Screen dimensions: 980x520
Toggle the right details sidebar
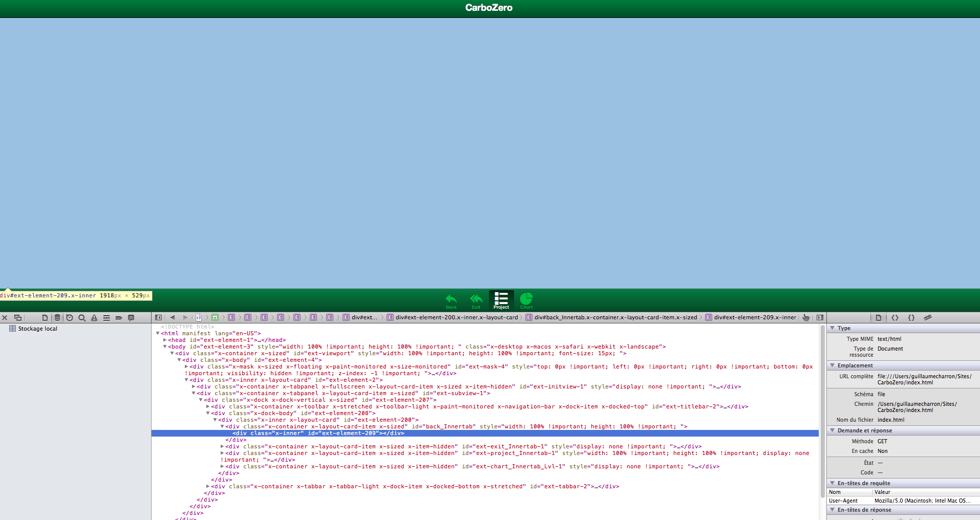(820, 317)
